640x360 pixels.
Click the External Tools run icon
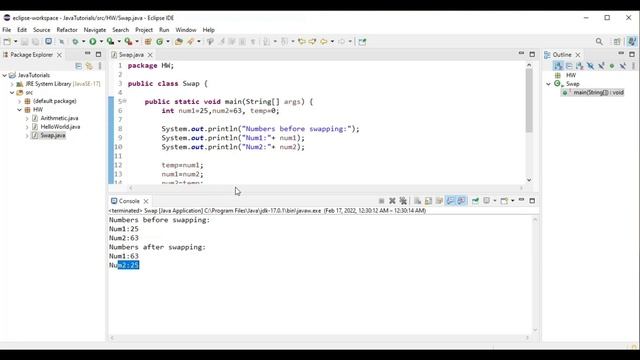128,42
